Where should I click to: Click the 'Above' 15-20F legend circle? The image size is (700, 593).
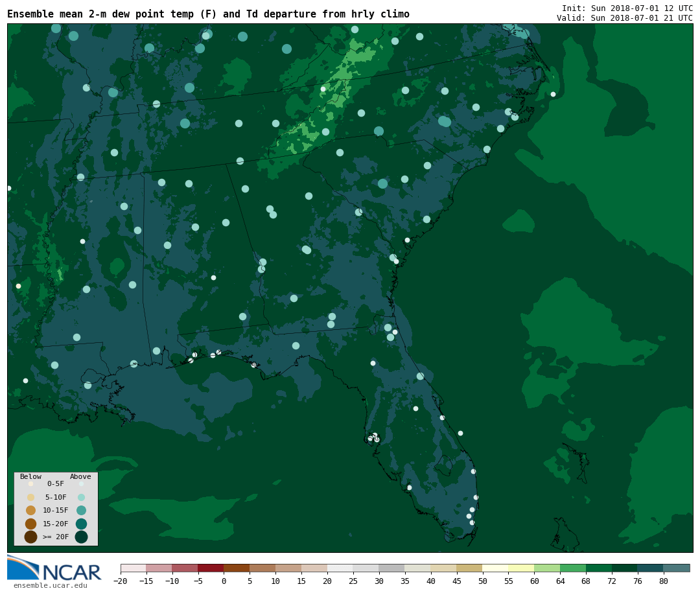pyautogui.click(x=81, y=524)
